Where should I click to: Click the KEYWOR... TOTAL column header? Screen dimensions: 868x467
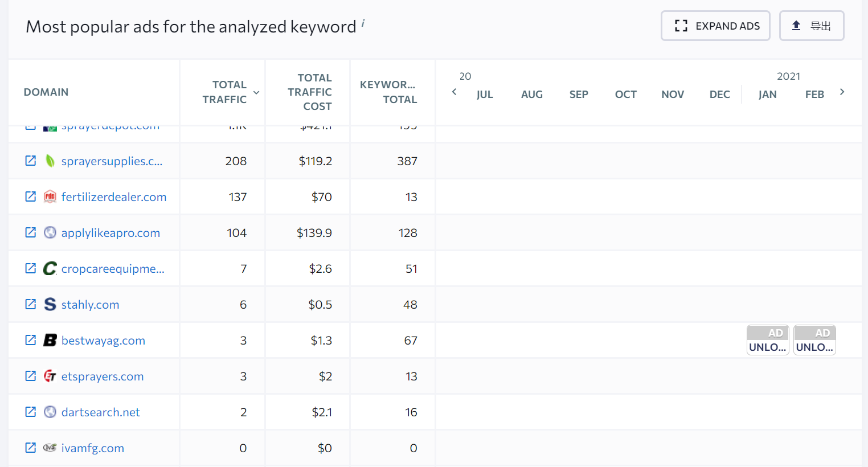(x=388, y=92)
